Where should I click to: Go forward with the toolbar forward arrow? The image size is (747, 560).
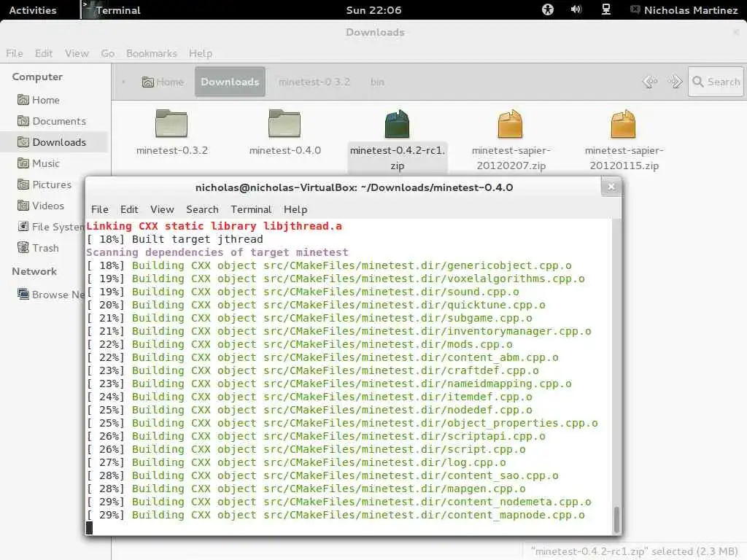coord(675,82)
